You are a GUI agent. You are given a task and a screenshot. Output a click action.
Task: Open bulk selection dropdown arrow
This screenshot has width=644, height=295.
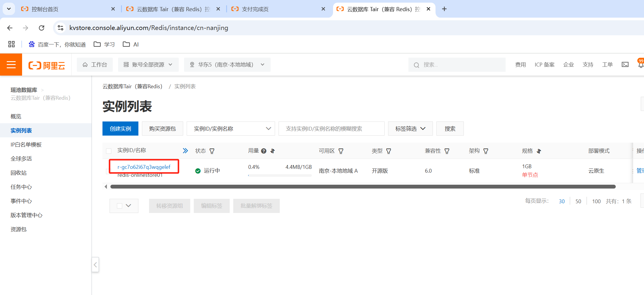point(128,206)
